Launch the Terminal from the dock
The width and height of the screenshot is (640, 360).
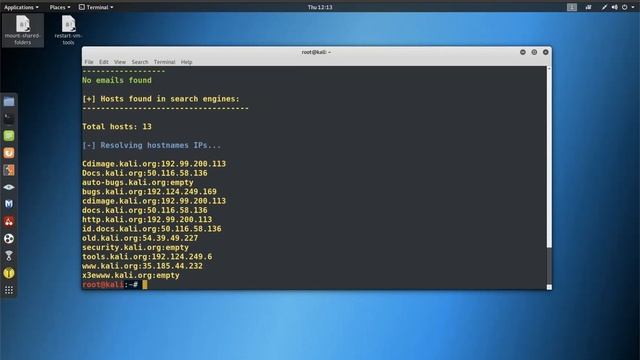(9, 118)
